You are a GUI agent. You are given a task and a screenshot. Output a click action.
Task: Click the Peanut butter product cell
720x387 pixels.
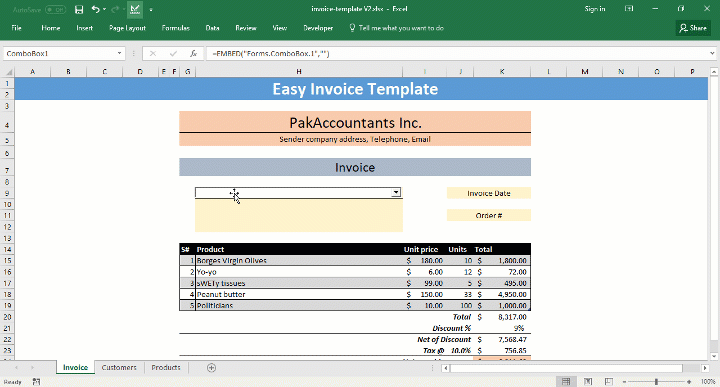[x=298, y=294]
